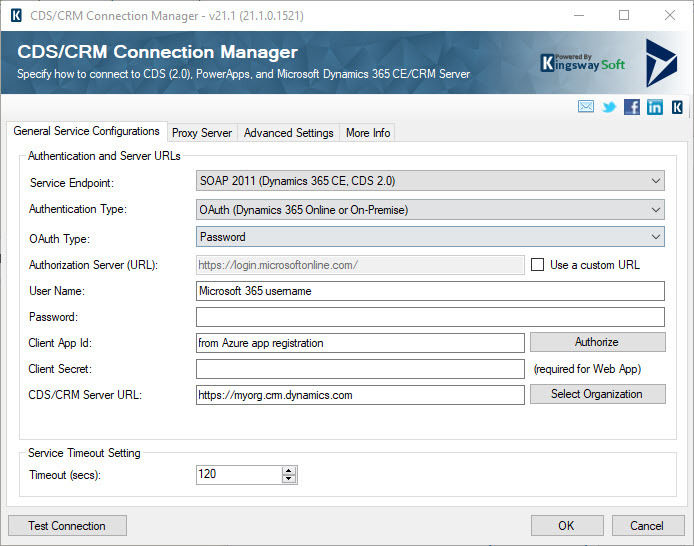
Task: Increase timeout with the up spinner arrow
Action: click(289, 471)
